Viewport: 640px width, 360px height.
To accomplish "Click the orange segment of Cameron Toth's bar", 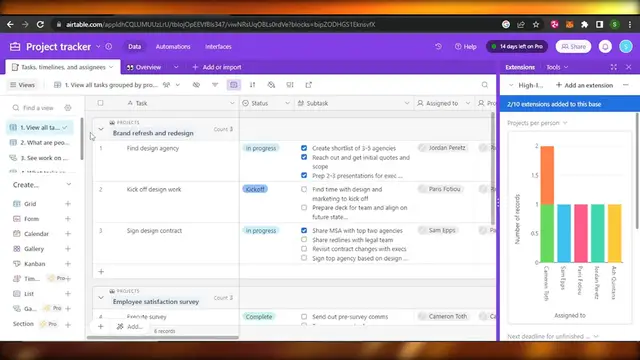I will (x=547, y=175).
